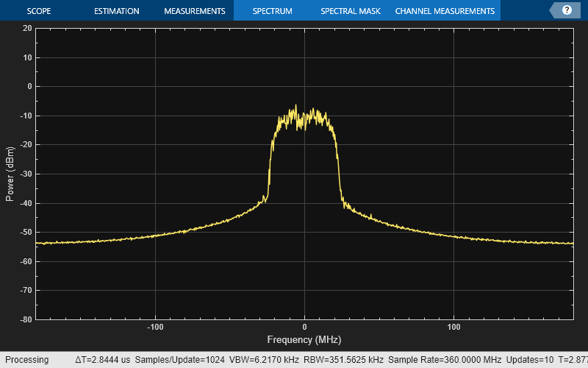
Task: Click the help question mark icon
Action: pyautogui.click(x=567, y=10)
